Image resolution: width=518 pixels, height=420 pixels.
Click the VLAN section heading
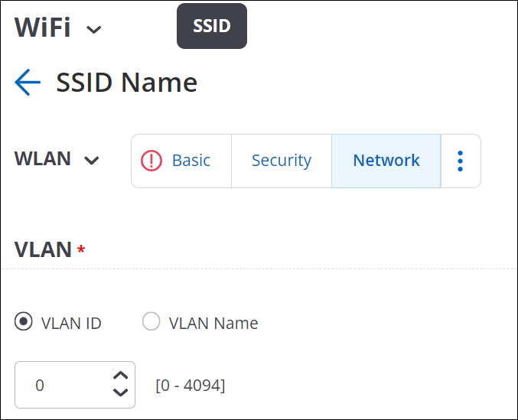(x=43, y=249)
